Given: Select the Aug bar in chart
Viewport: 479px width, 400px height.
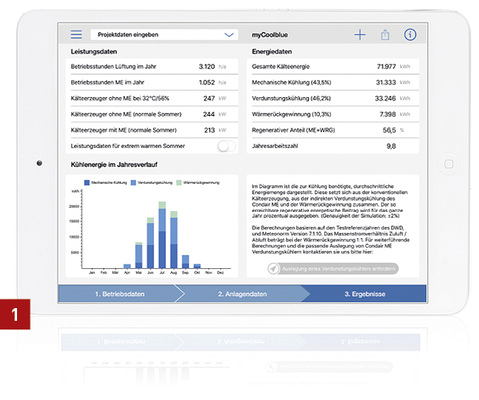Looking at the screenshot, I should pyautogui.click(x=174, y=240).
